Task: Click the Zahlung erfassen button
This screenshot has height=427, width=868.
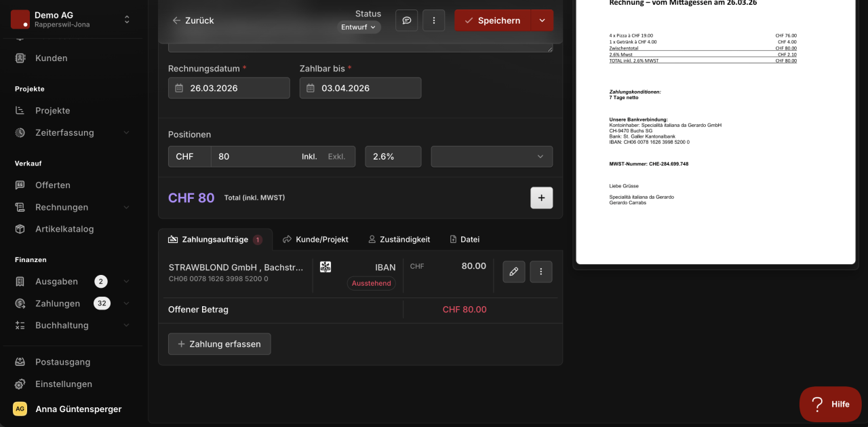Action: [219, 344]
